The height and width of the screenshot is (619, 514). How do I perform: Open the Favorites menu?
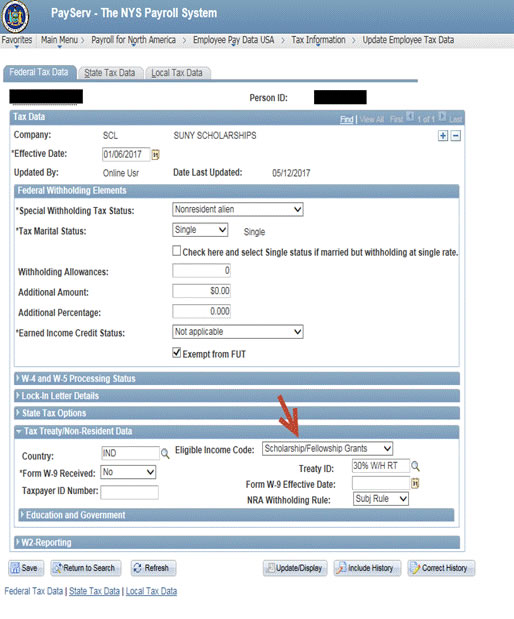coord(17,40)
